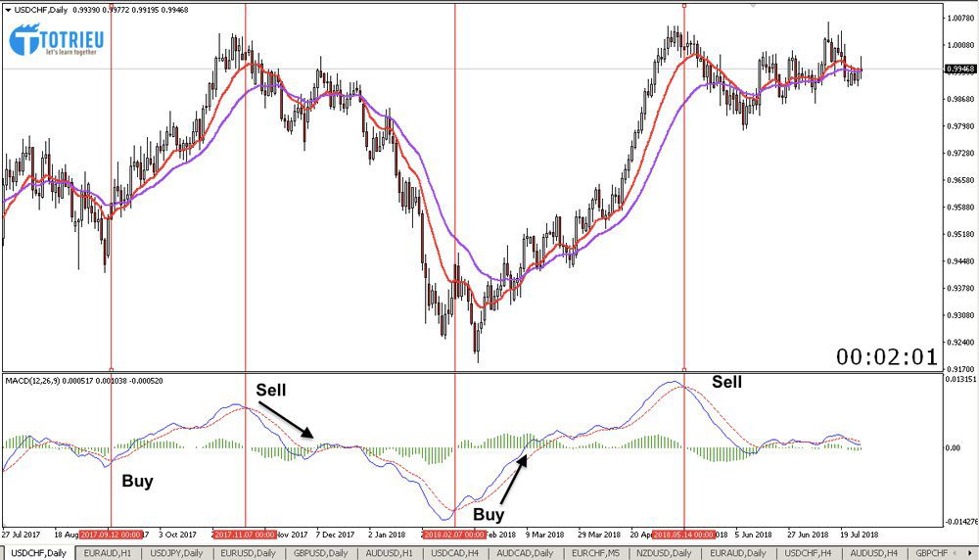979x560 pixels.
Task: Click the 2018.05.14 red date marker
Action: click(x=683, y=535)
